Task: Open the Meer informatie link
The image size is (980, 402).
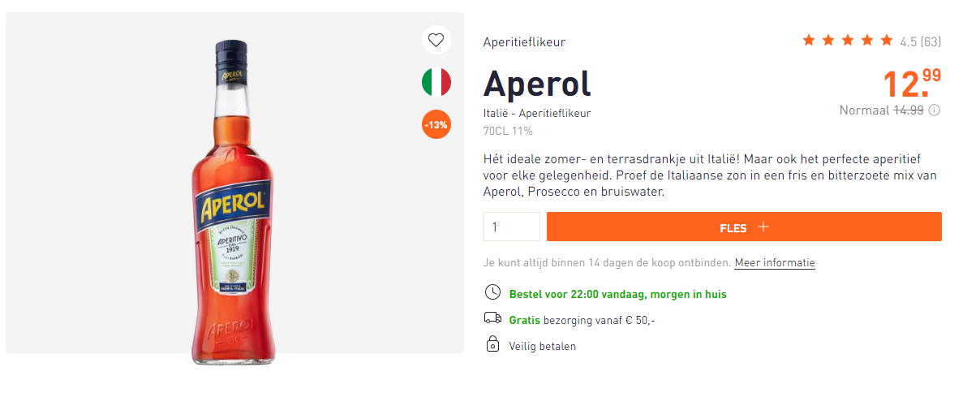Action: pos(775,262)
